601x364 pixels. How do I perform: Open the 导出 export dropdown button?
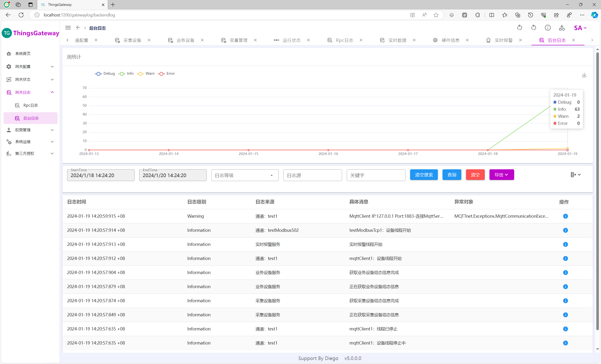pyautogui.click(x=501, y=175)
